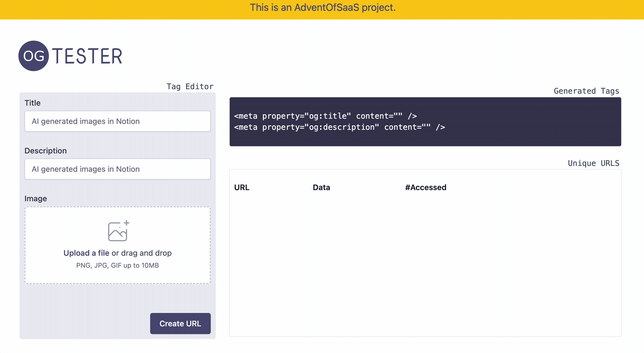Image resolution: width=644 pixels, height=353 pixels.
Task: Select the Tag Editor panel heading
Action: click(190, 86)
